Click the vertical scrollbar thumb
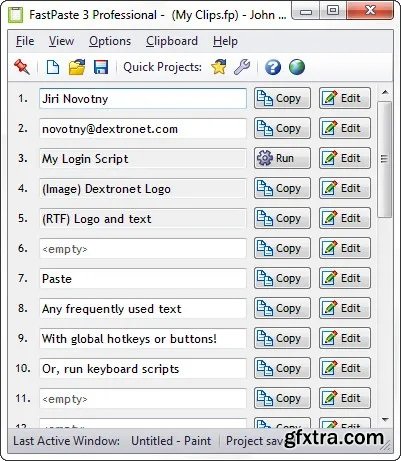This screenshot has height=461, width=401. click(x=385, y=159)
